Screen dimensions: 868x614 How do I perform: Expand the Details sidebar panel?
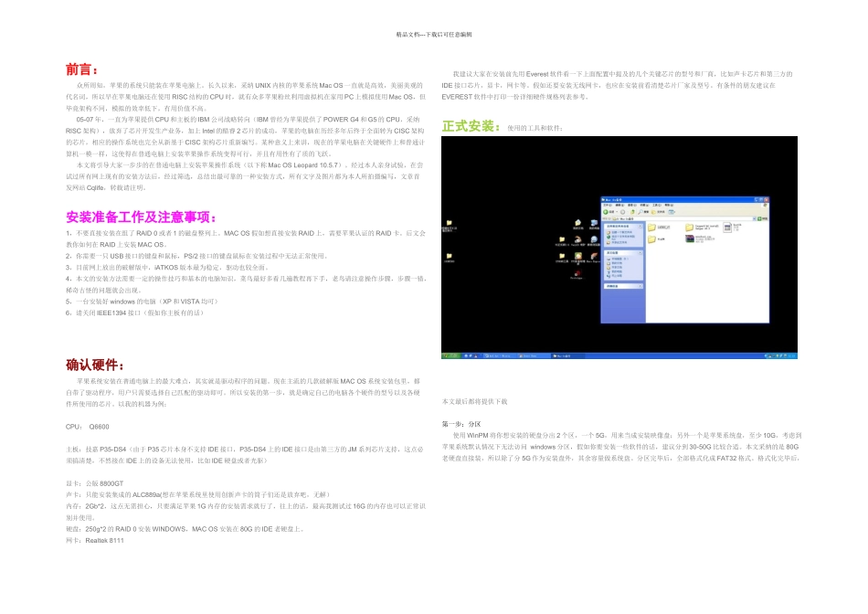tap(640, 286)
